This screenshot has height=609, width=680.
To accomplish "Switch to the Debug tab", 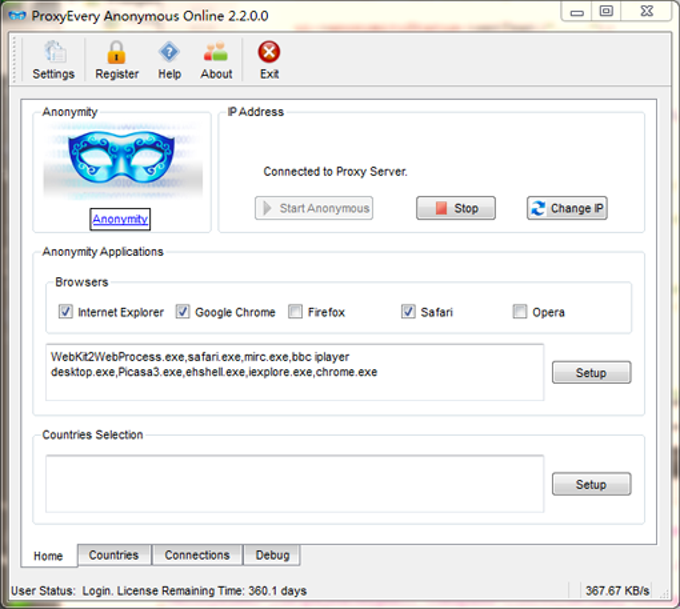I will pyautogui.click(x=272, y=555).
